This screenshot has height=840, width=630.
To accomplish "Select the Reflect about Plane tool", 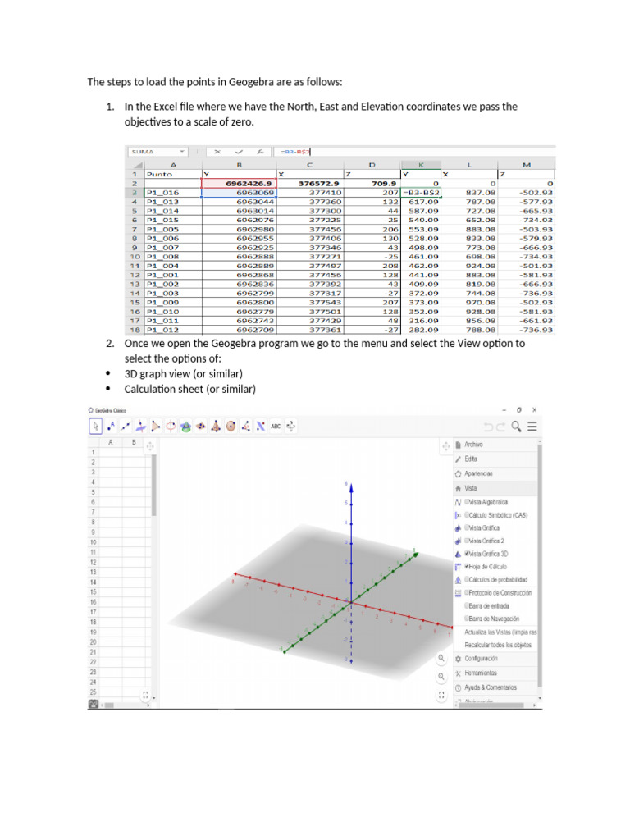I will (260, 426).
